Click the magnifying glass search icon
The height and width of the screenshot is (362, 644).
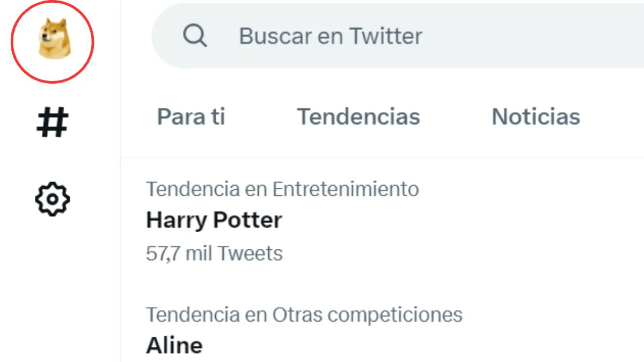[x=195, y=35]
